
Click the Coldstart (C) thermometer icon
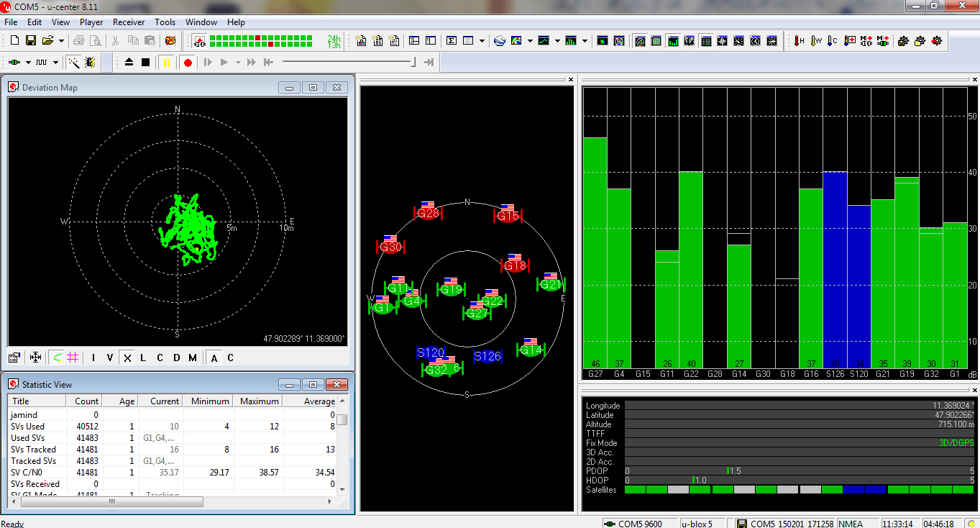pyautogui.click(x=833, y=41)
